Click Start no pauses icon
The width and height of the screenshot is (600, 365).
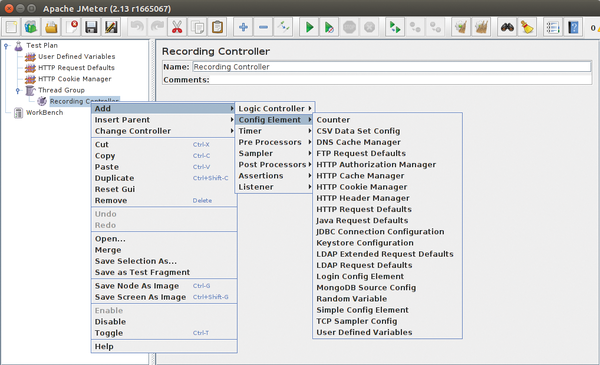(329, 27)
